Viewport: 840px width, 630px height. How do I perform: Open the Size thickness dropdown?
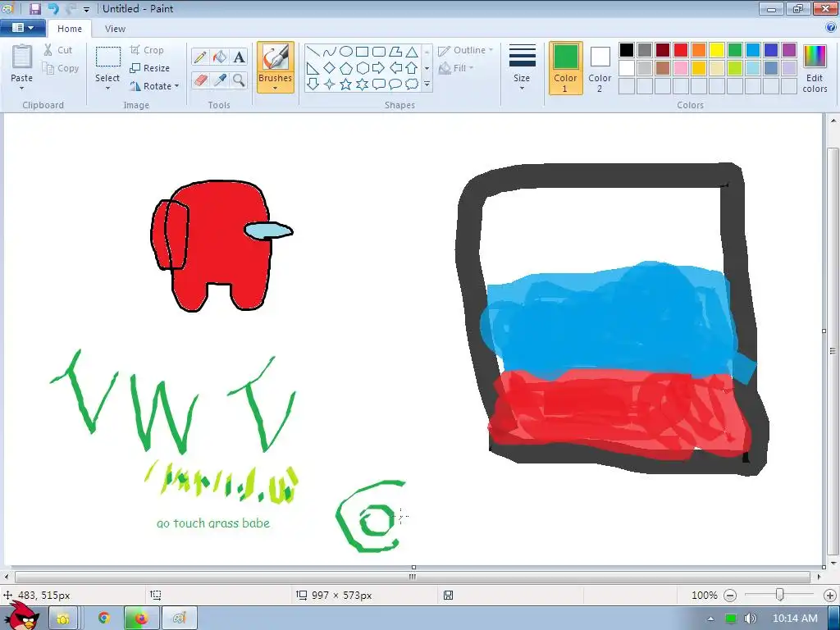[x=522, y=67]
